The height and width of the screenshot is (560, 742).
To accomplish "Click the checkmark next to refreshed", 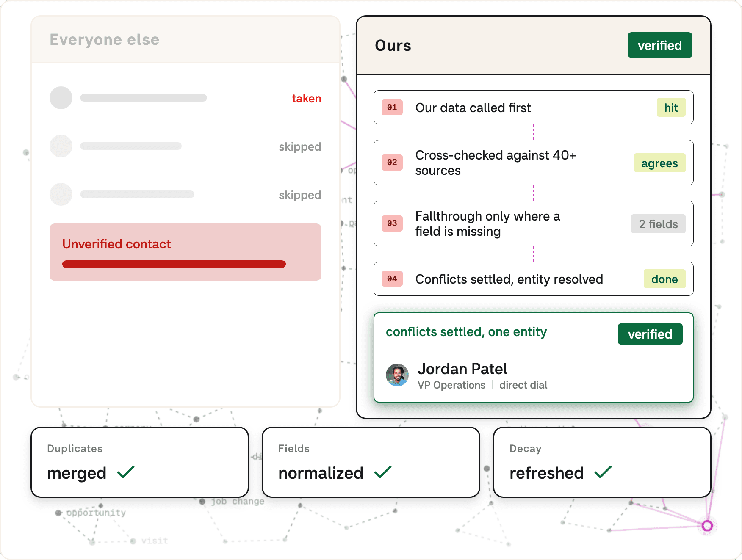I will (603, 472).
